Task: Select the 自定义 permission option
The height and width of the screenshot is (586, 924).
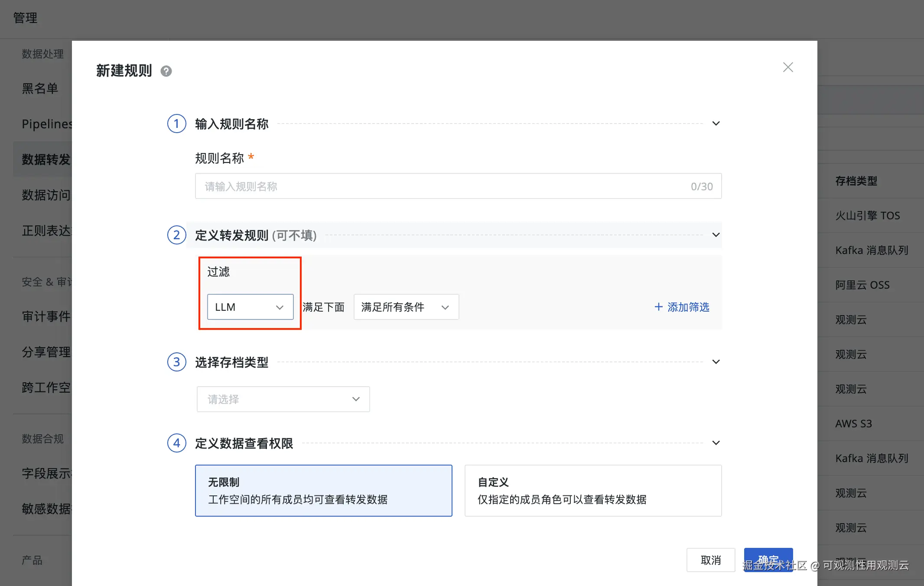Action: [592, 491]
